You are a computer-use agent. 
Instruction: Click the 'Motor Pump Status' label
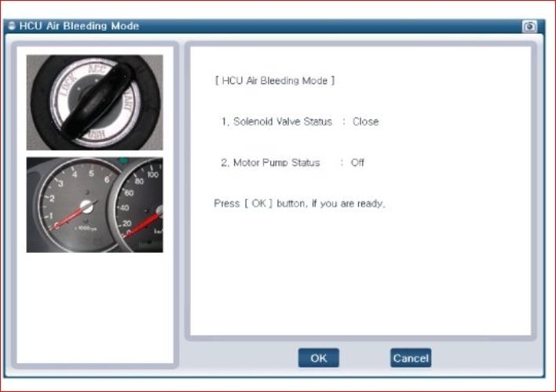276,163
